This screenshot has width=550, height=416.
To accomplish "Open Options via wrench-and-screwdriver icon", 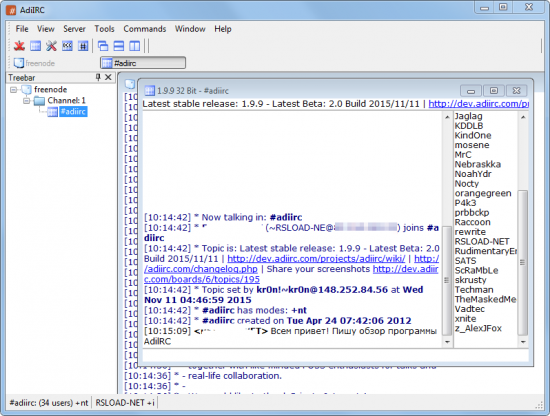I will (x=51, y=46).
